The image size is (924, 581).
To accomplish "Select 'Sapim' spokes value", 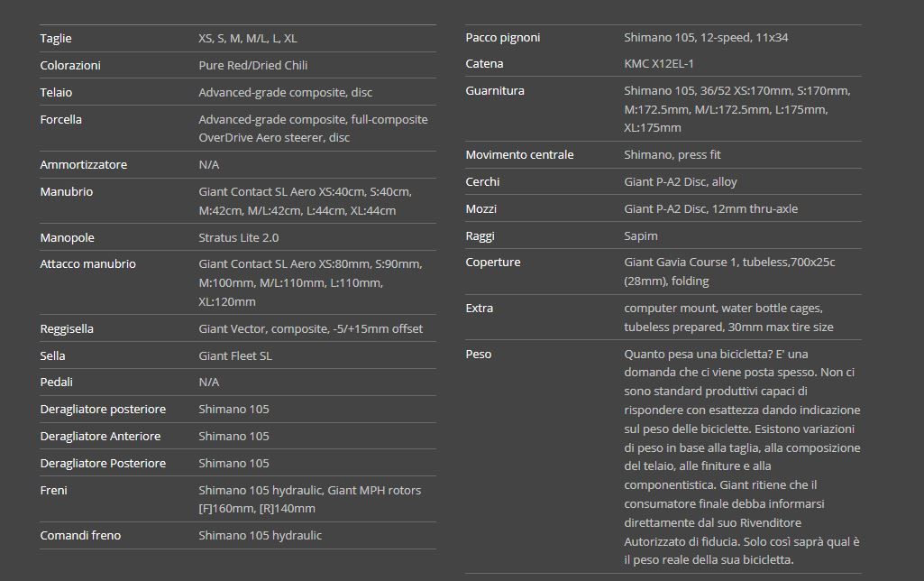I will (641, 236).
